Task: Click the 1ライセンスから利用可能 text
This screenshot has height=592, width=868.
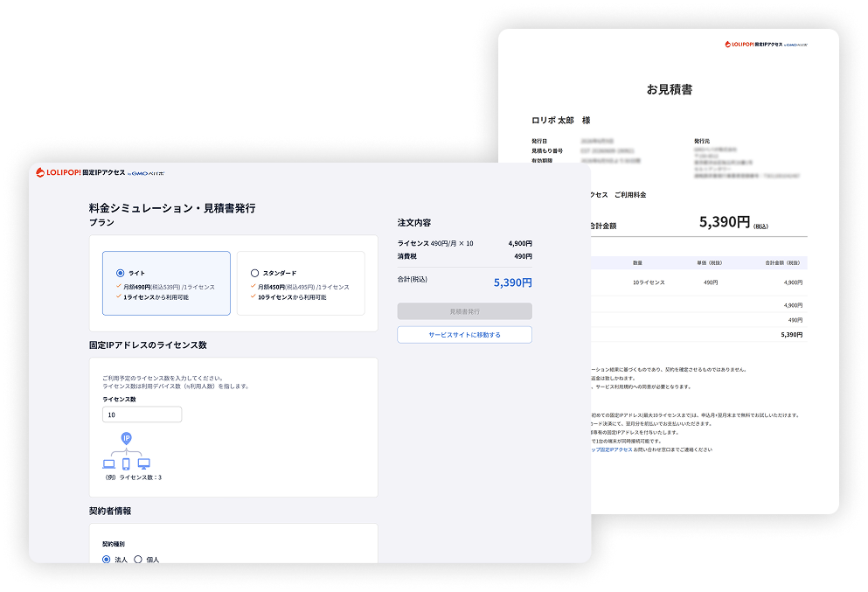Action: (x=156, y=297)
